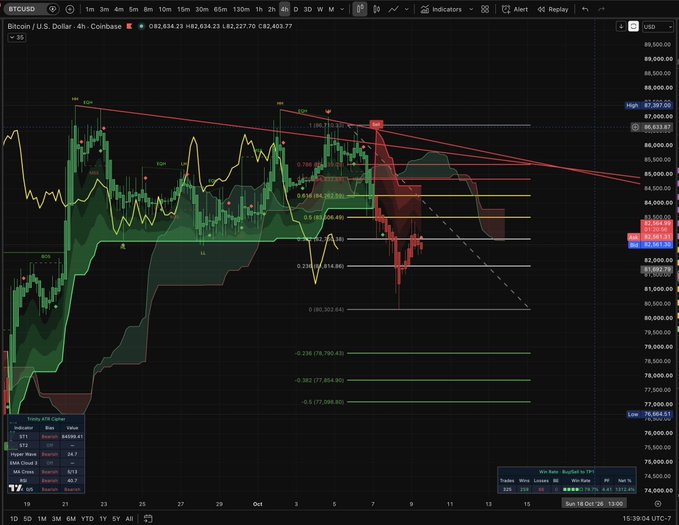Set range to 1D

(14, 519)
